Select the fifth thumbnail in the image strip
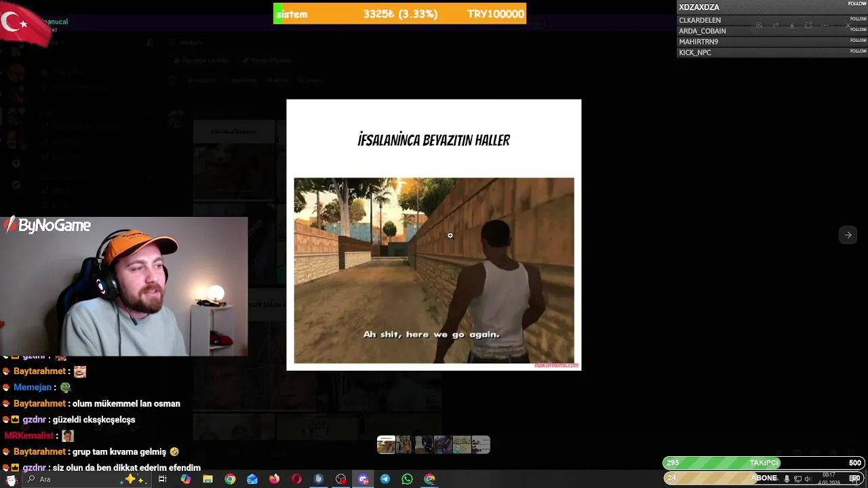The width and height of the screenshot is (868, 488). click(x=462, y=445)
